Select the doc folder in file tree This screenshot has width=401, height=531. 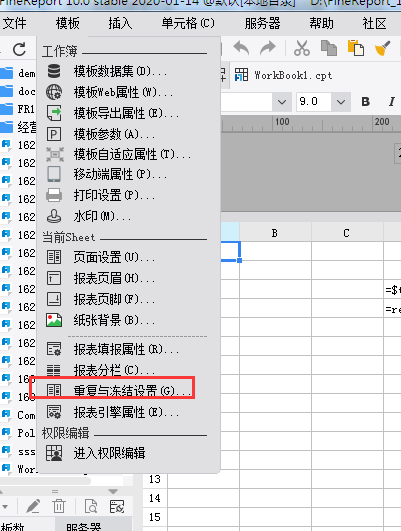click(x=18, y=91)
